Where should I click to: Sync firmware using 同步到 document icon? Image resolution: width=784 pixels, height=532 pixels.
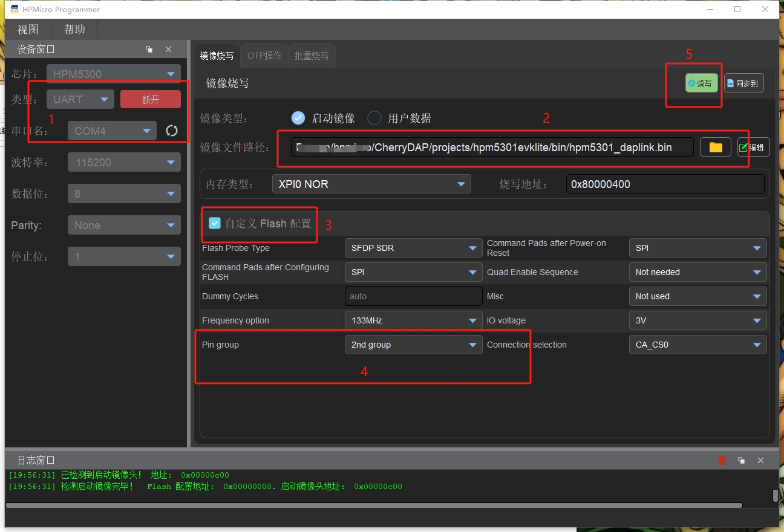coord(743,83)
